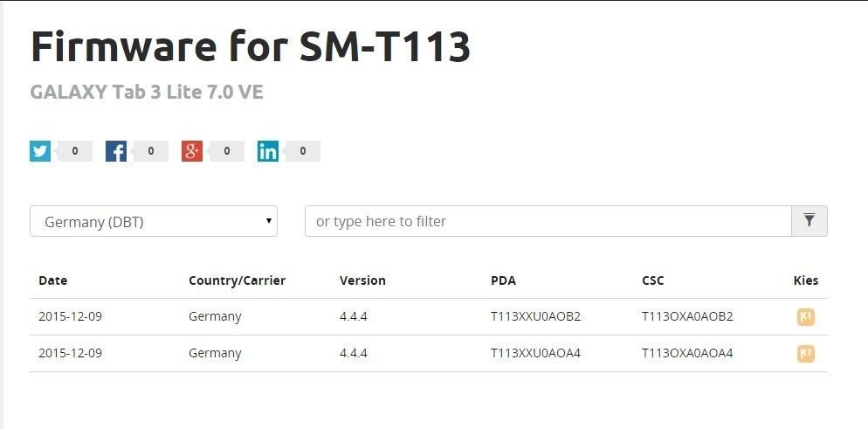The width and height of the screenshot is (868, 429).
Task: Click Kies icon for T113XXU0AOB2 firmware
Action: point(805,316)
